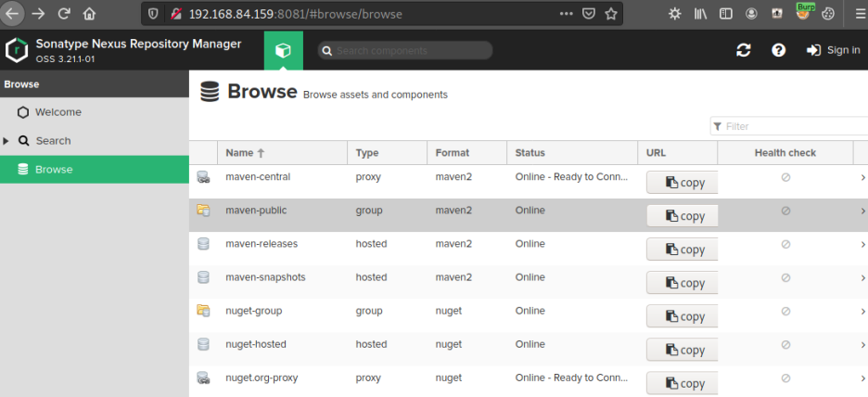Go forward with the browser forward arrow

pyautogui.click(x=38, y=14)
